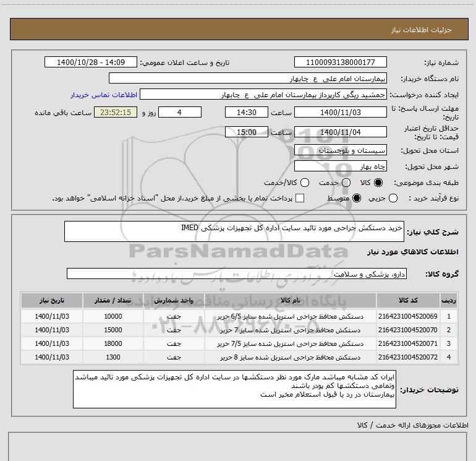The width and height of the screenshot is (476, 461).
Task: Click quantity cell 15000
Action: click(x=113, y=330)
